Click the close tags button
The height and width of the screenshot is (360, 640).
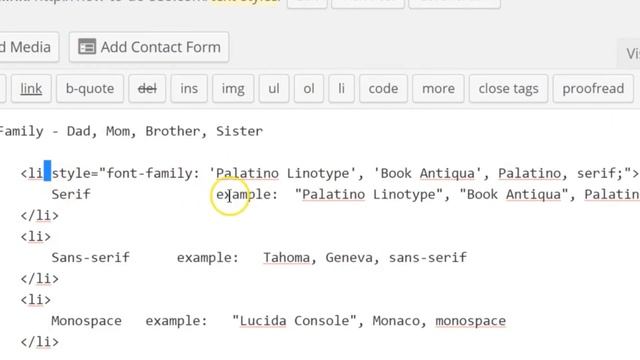pyautogui.click(x=509, y=89)
